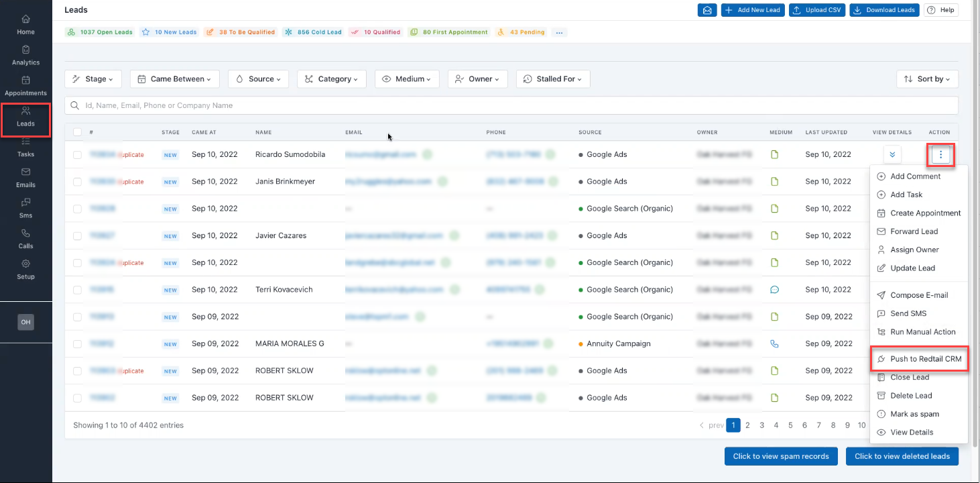Click the envelope icon button beside Add New Lead
The image size is (980, 483).
(707, 10)
